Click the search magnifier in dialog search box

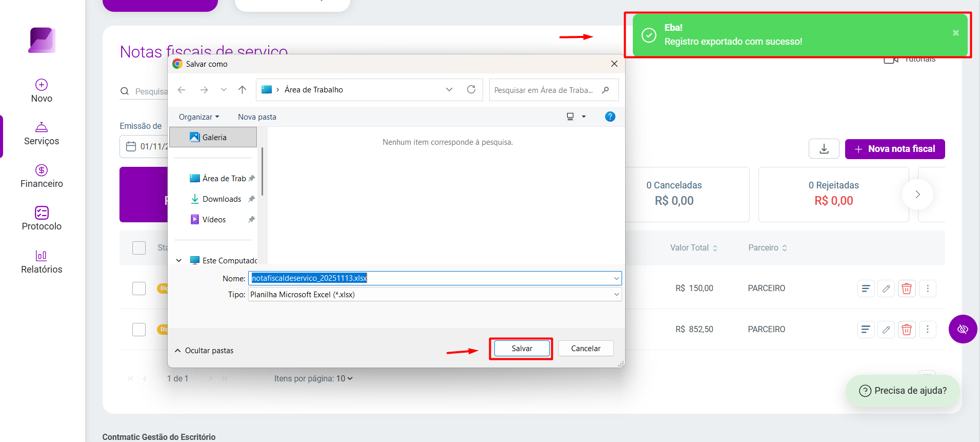click(x=606, y=90)
